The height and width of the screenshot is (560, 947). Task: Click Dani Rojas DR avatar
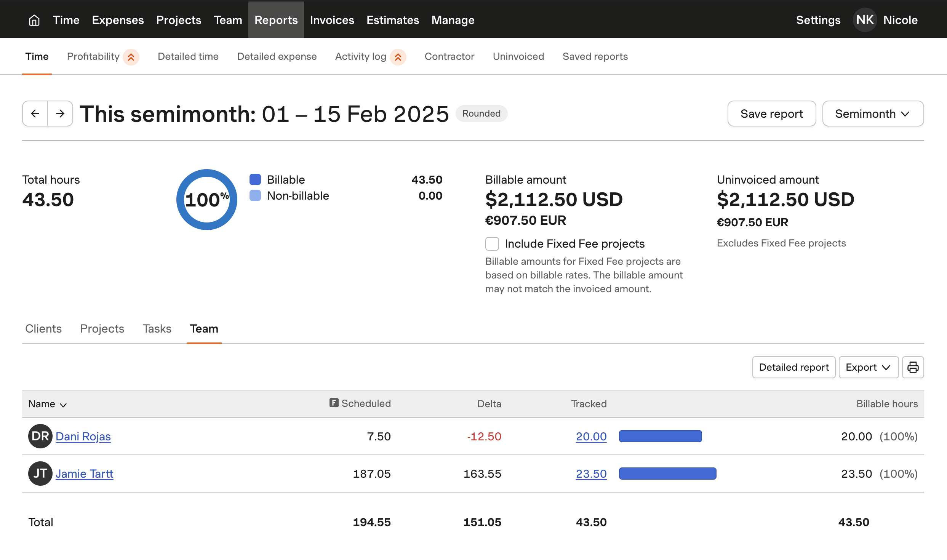tap(40, 436)
